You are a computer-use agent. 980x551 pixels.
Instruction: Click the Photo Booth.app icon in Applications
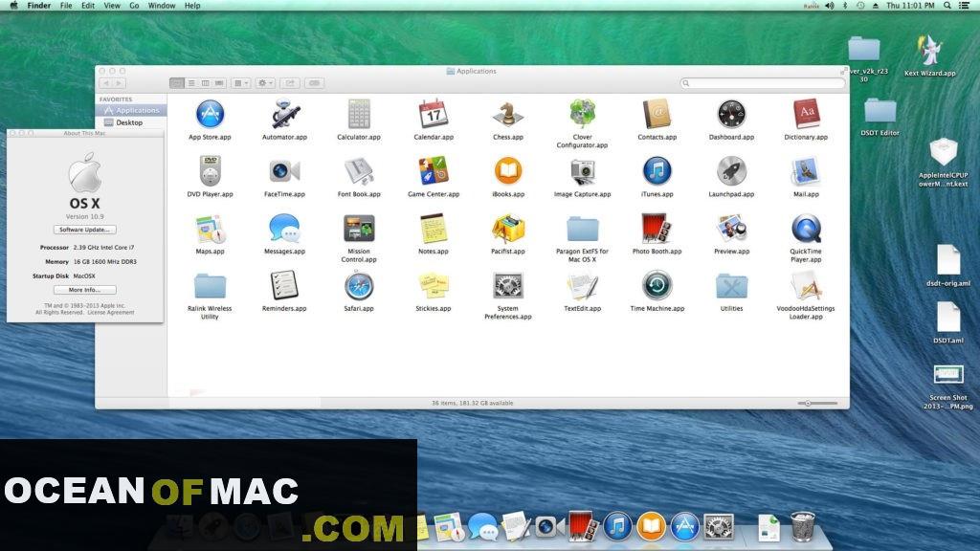point(657,229)
